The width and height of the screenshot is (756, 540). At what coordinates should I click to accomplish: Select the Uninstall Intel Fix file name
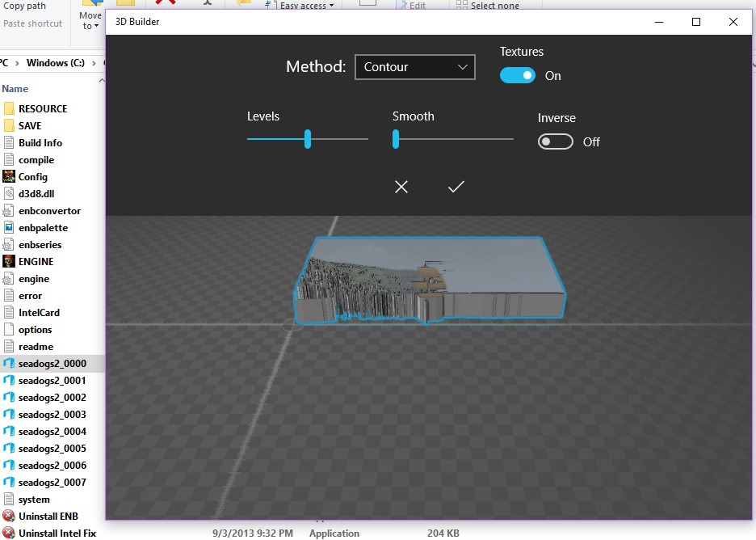[x=57, y=534]
